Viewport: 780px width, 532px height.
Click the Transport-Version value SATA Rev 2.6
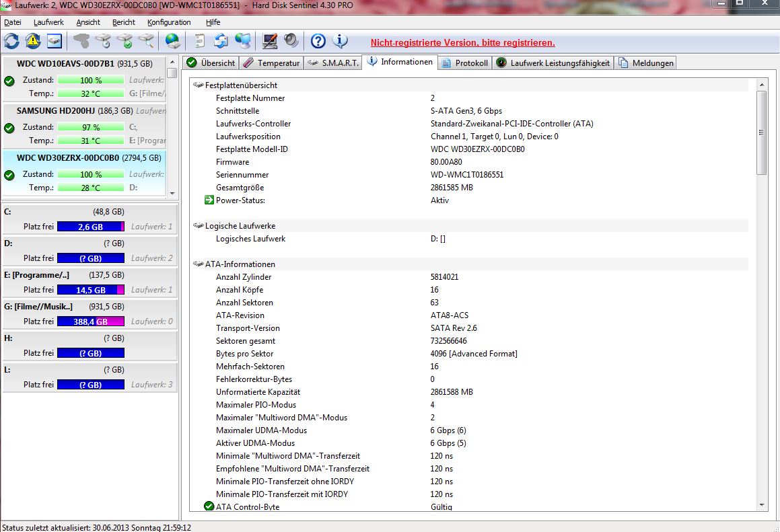point(454,328)
